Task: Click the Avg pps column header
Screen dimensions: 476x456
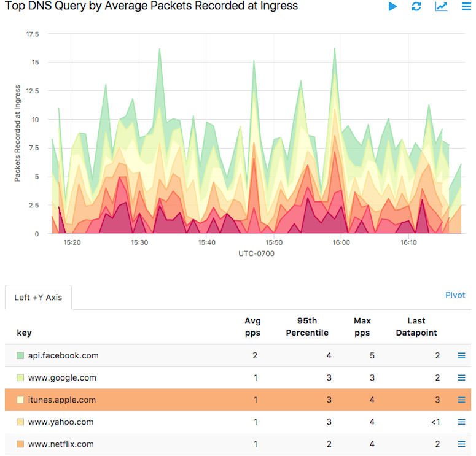Action: click(x=252, y=327)
